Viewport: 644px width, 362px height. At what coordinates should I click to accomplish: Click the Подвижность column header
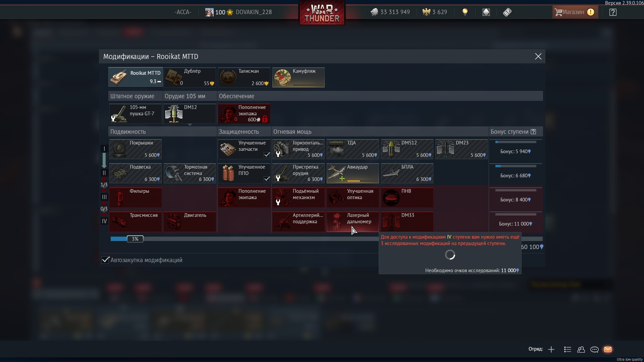(x=163, y=132)
